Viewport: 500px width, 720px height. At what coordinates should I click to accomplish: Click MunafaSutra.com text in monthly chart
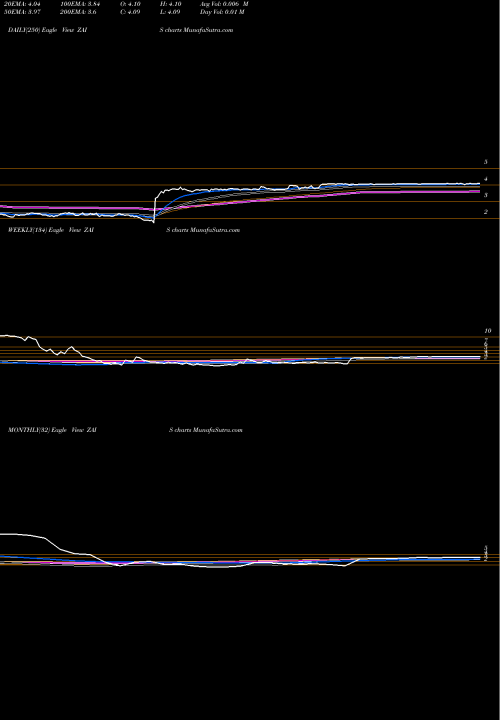coord(218,430)
